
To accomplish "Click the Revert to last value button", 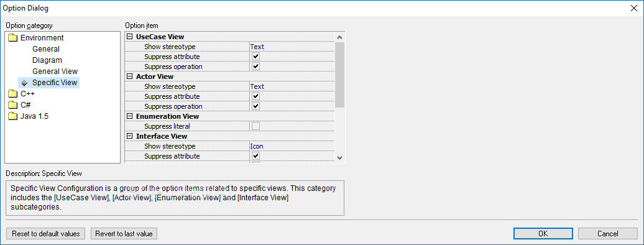I will pos(124,233).
